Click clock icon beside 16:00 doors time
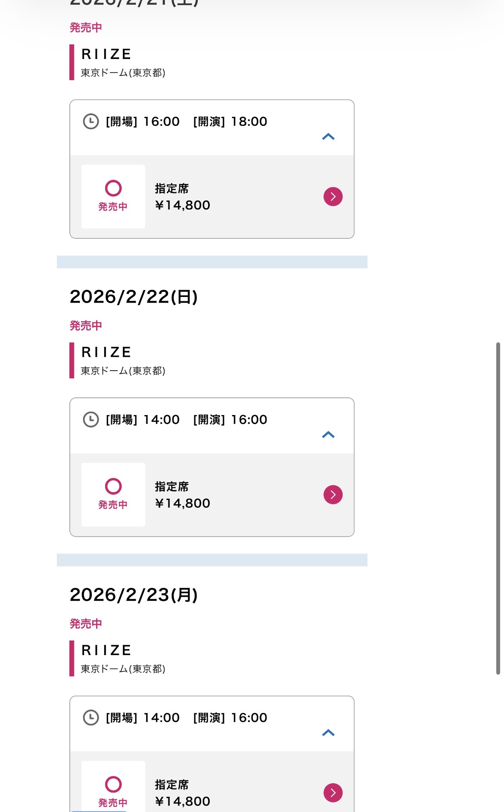 point(91,122)
